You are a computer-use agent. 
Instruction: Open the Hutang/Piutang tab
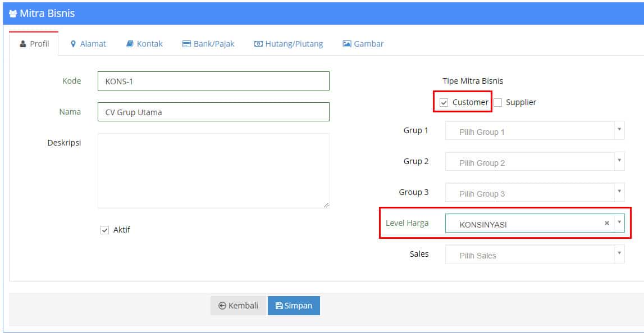289,44
